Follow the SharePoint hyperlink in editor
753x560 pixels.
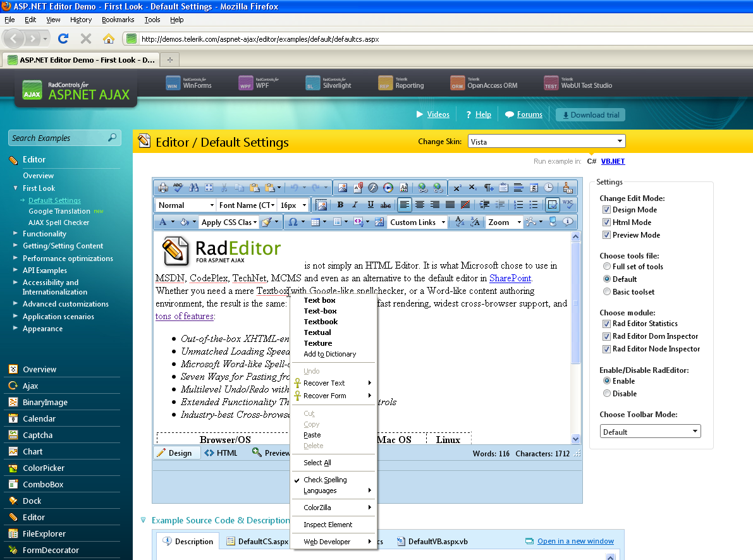click(510, 278)
